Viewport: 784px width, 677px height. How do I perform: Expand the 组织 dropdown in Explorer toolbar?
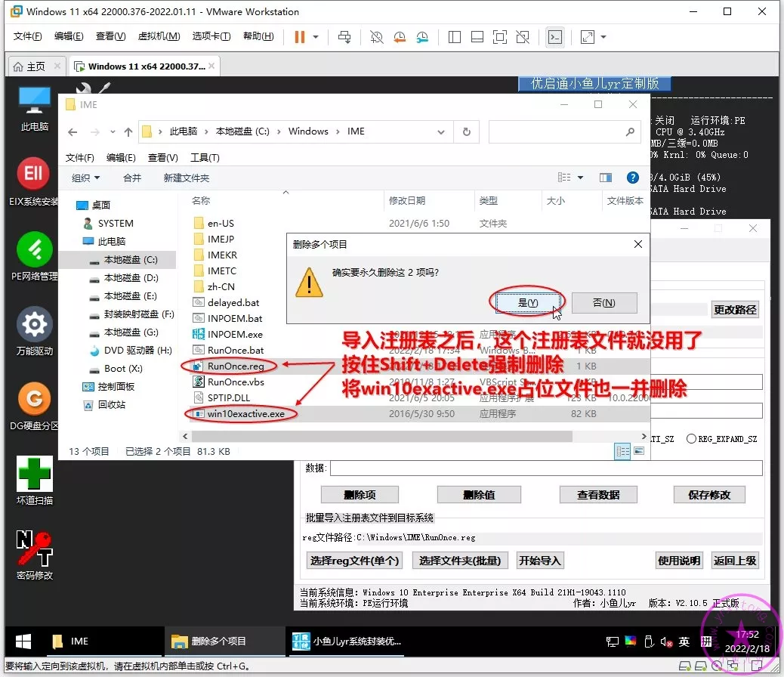pyautogui.click(x=85, y=178)
